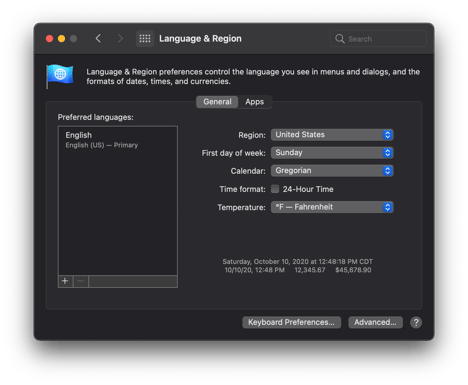Select English in preferred languages list
Image resolution: width=468 pixels, height=385 pixels.
click(118, 140)
